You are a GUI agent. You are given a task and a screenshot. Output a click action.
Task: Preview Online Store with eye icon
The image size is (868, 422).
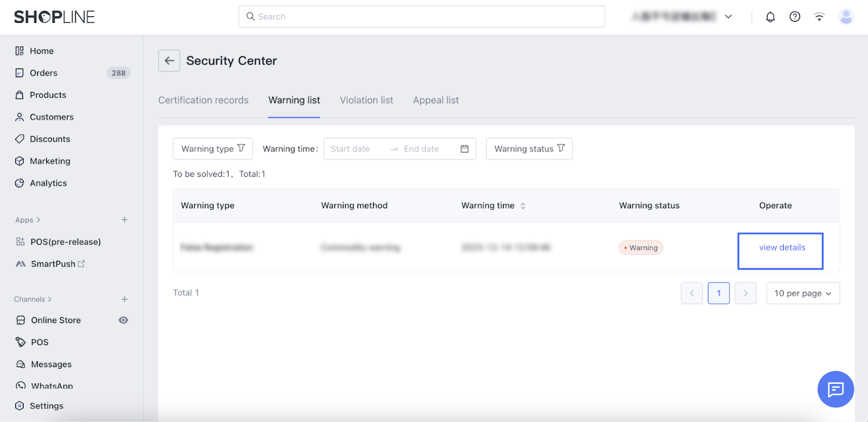(x=123, y=320)
